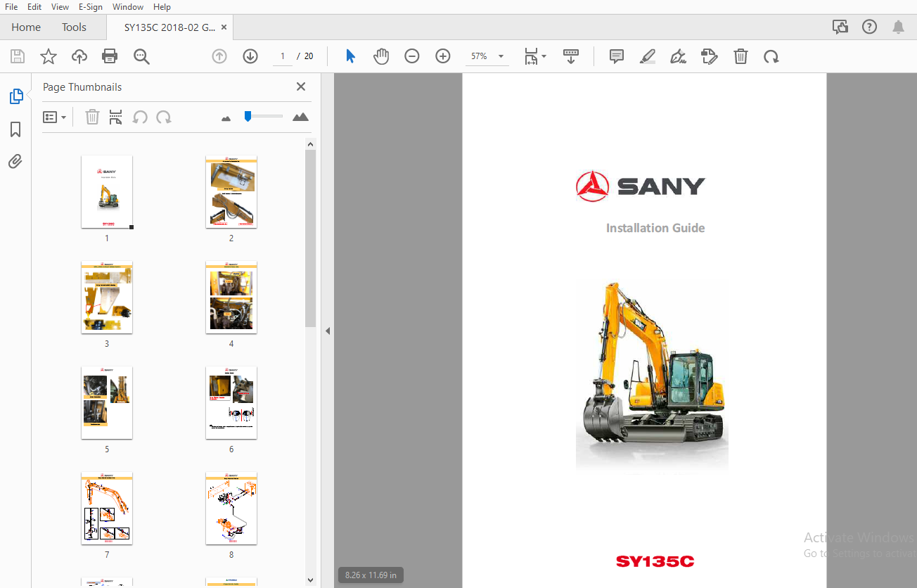Open the sign document pen tool
This screenshot has height=588, width=917.
[679, 56]
